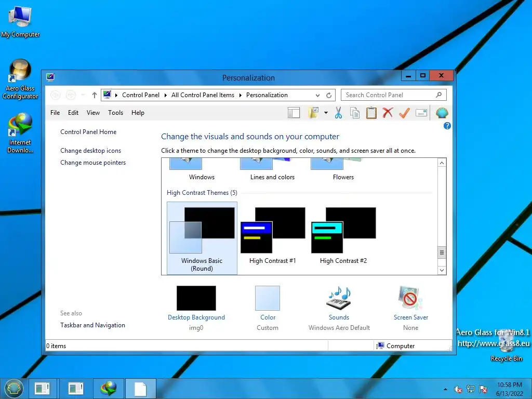Image resolution: width=532 pixels, height=399 pixels.
Task: Click the Back navigation arrow
Action: [55, 95]
